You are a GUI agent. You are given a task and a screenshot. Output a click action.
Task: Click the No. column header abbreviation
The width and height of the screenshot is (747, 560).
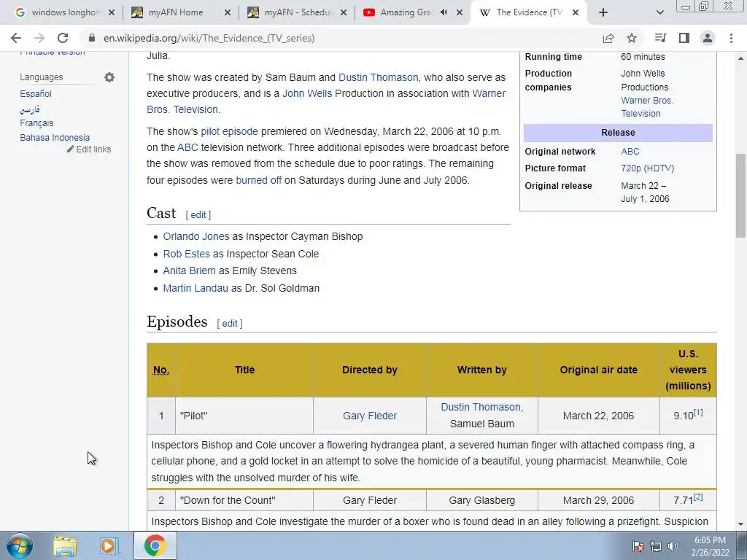coord(161,370)
